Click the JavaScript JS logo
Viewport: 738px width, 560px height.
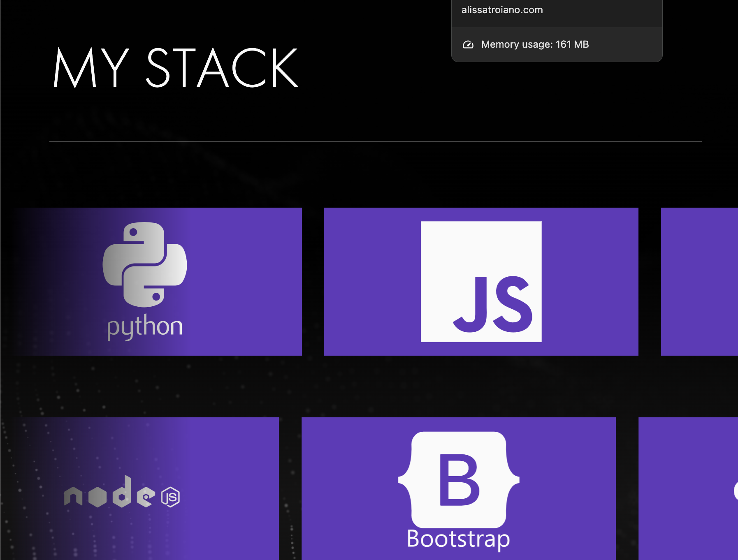[481, 282]
